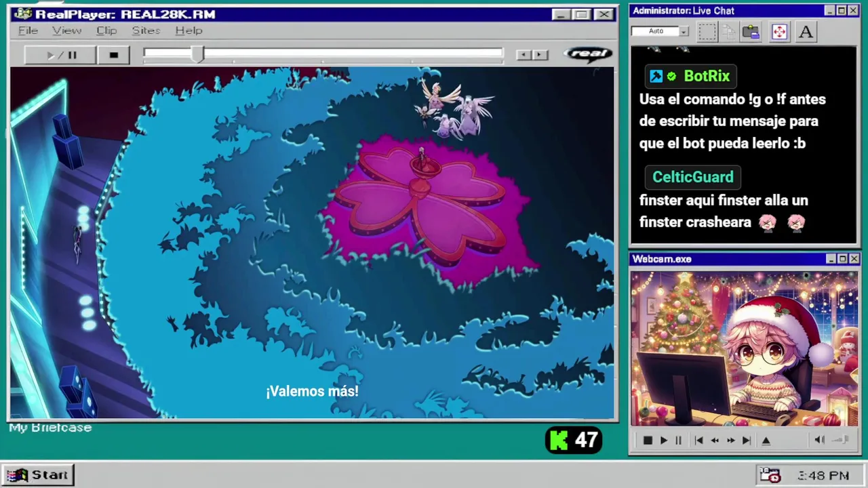Click skip to start in Webcam.exe
Screen dimensions: 868x488
click(698, 441)
